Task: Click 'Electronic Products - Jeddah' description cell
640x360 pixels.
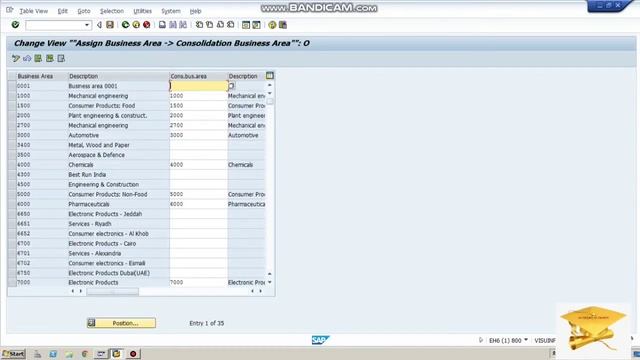Action: coord(118,214)
